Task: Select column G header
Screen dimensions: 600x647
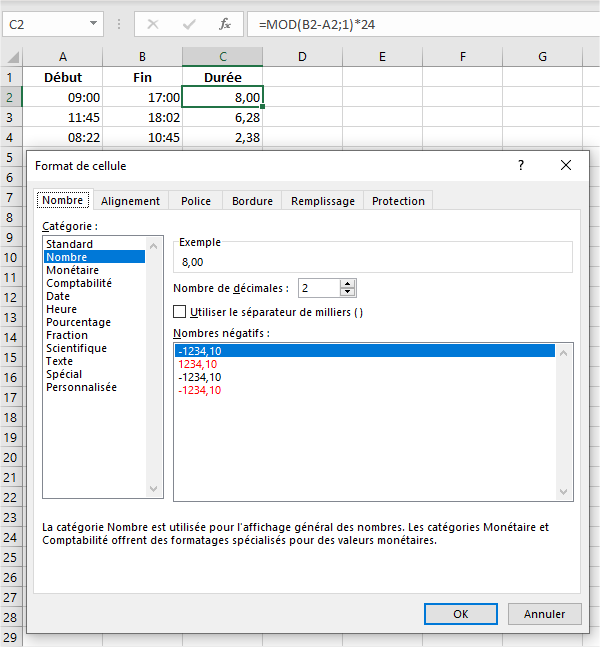Action: [x=542, y=57]
